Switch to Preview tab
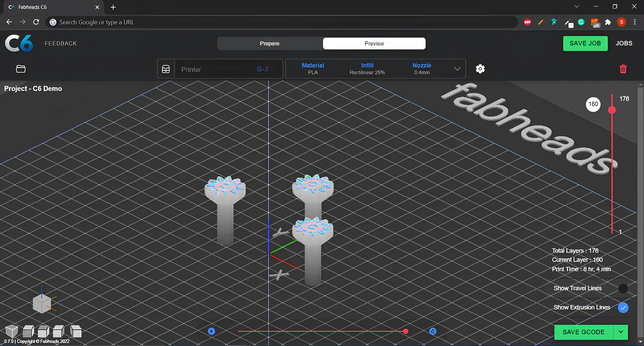Image resolution: width=644 pixels, height=346 pixels. click(x=374, y=43)
